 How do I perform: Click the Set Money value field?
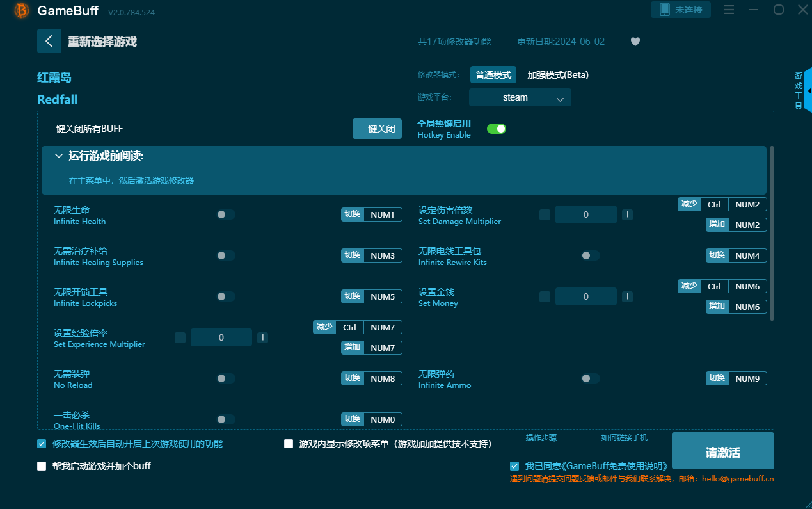(585, 296)
